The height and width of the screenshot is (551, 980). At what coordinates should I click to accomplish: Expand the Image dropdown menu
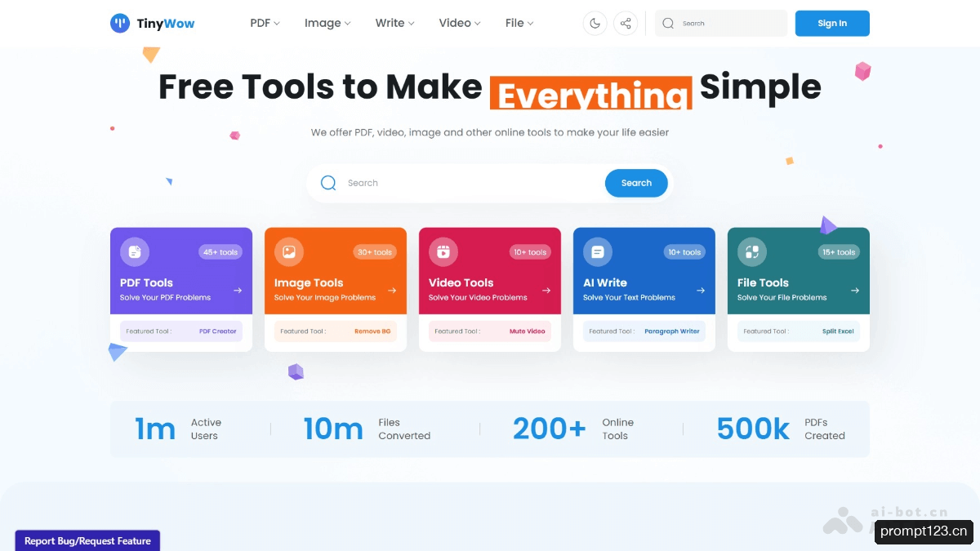click(327, 23)
